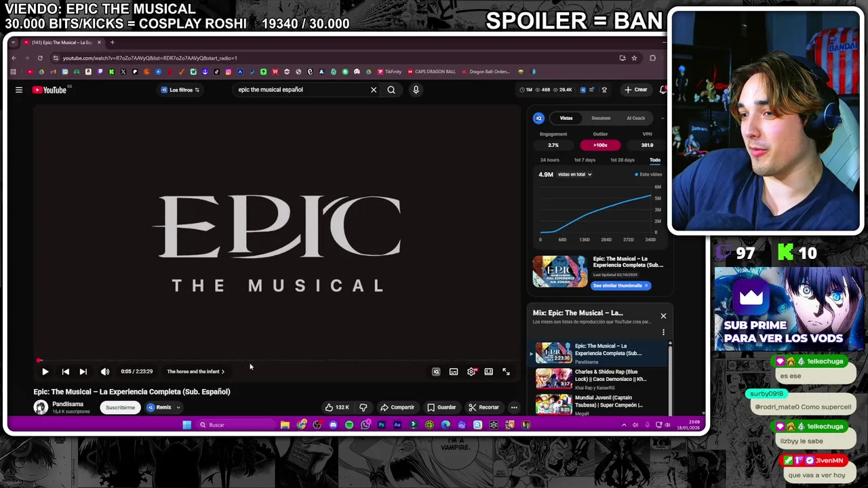
Task: Go to the YouTube home logo
Action: (50, 89)
